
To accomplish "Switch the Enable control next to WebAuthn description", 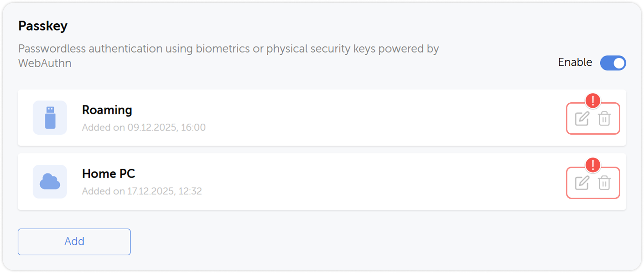I will pyautogui.click(x=613, y=63).
